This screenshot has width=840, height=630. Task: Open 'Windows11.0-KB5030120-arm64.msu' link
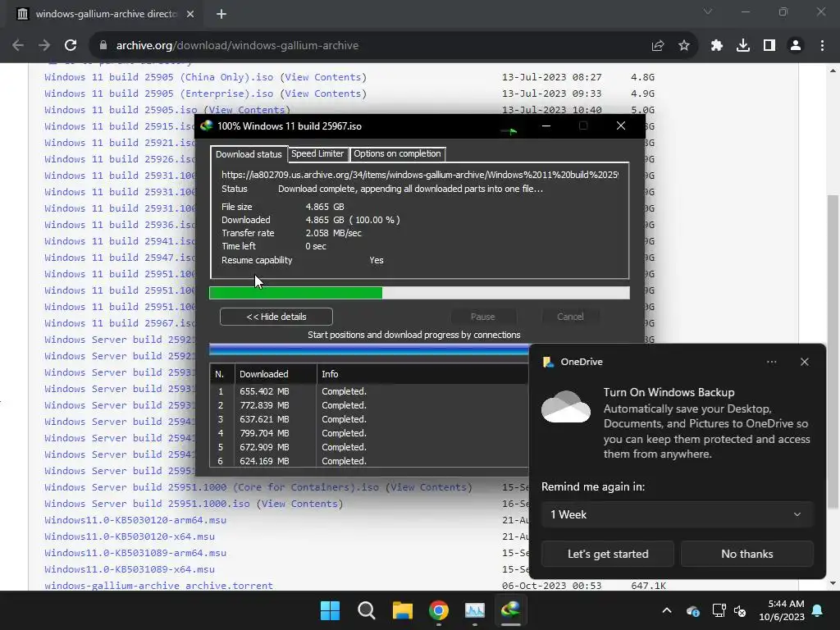[x=135, y=520]
